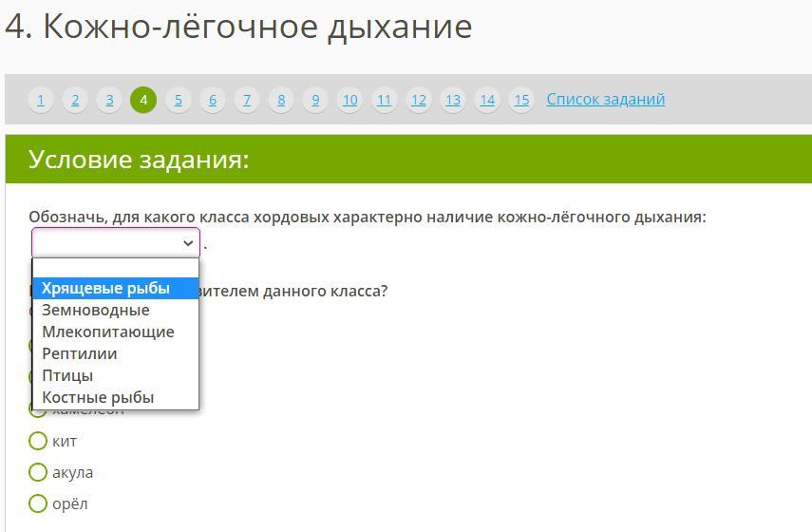Collapse the class dropdown via its arrow
Viewport: 812px width, 532px height.
(188, 243)
